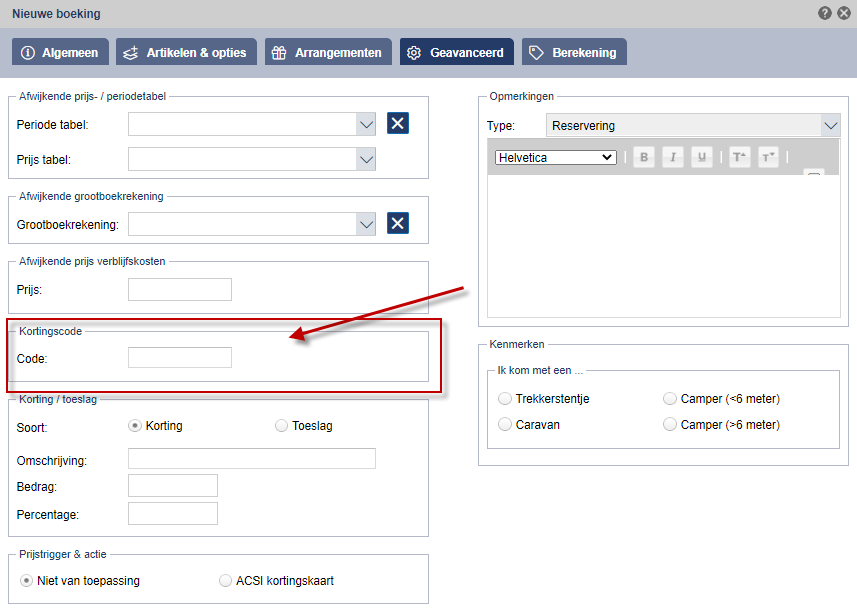Screen dimensions: 857x615
Task: Clear the Periode tabel selection with X button
Action: (x=398, y=123)
